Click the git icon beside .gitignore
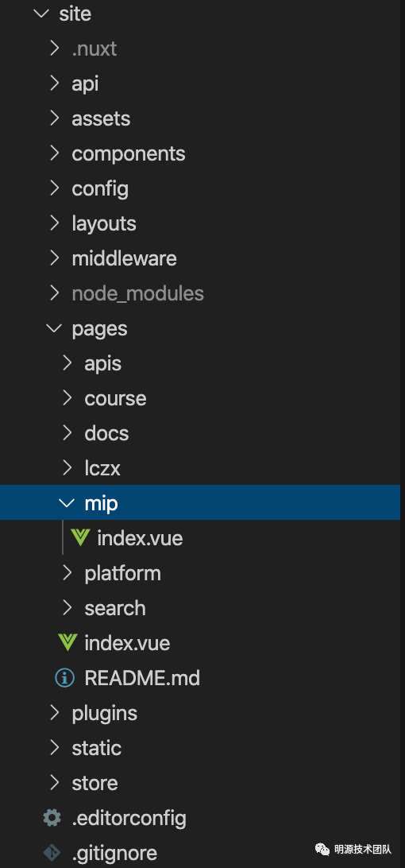This screenshot has height=868, width=405. click(x=52, y=852)
